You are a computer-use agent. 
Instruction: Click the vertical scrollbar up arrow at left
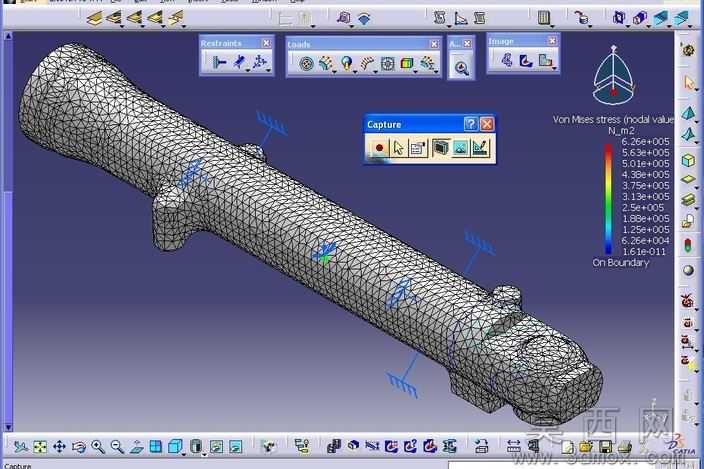click(x=8, y=36)
